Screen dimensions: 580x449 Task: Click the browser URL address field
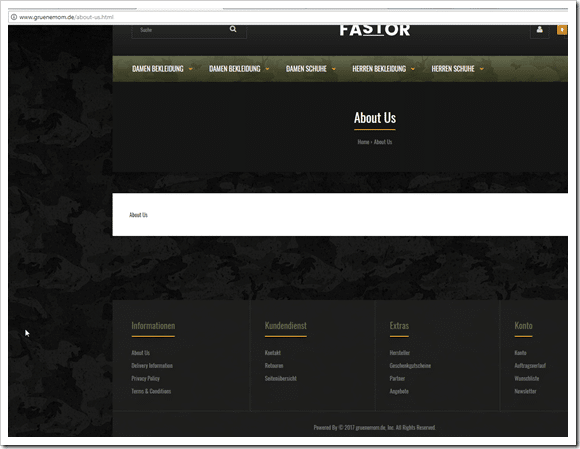coord(289,17)
